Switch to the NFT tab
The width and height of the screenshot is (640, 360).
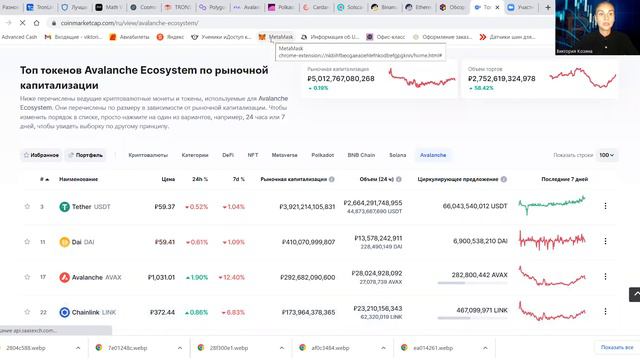pos(253,155)
